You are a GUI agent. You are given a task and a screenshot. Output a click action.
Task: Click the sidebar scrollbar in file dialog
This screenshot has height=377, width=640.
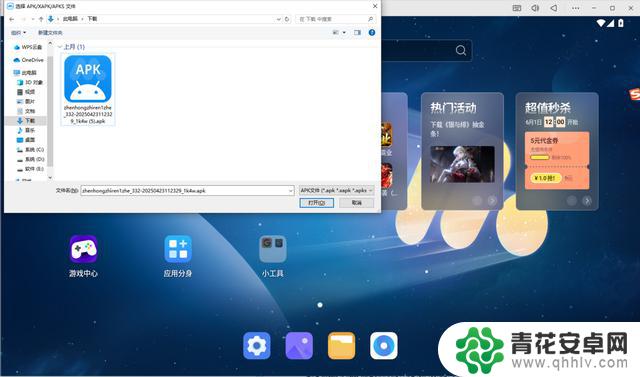(x=50, y=111)
